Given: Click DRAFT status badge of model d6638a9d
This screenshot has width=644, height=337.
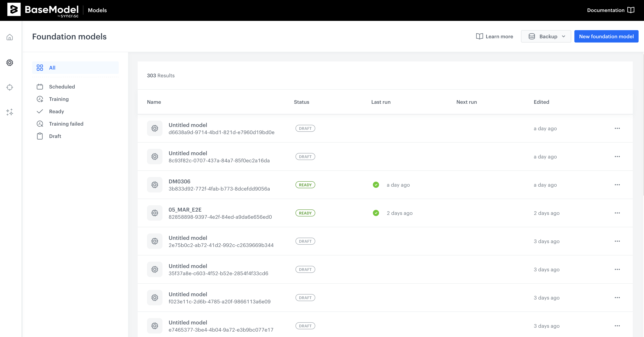Looking at the screenshot, I should tap(305, 129).
